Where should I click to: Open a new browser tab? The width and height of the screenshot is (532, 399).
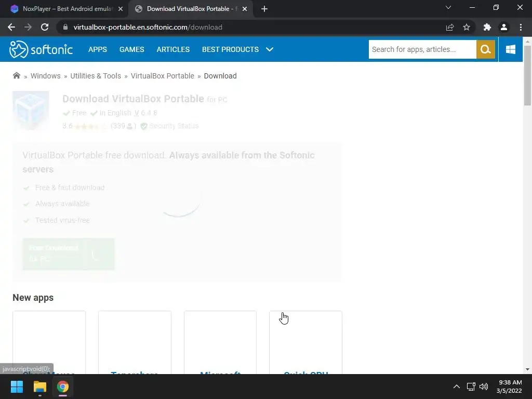point(264,9)
